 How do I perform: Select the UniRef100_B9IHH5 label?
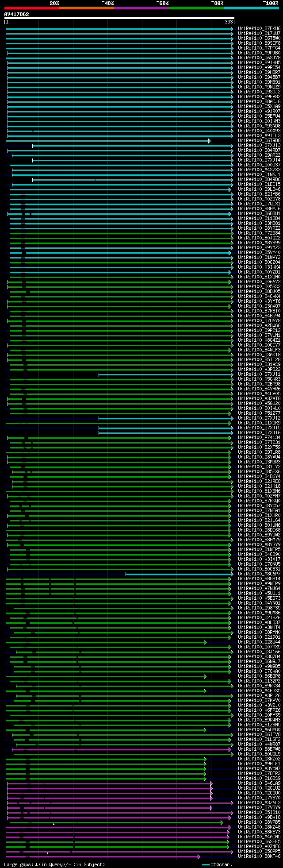pos(259,62)
